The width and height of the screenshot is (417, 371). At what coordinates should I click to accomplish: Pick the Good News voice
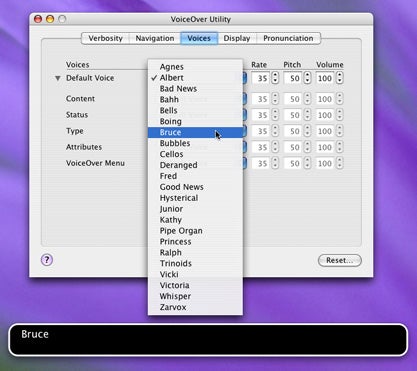[195, 187]
